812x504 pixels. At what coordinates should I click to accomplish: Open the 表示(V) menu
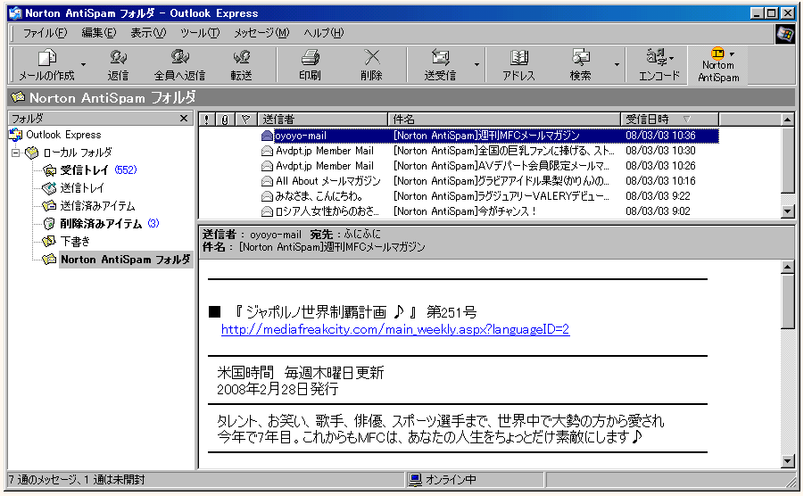[148, 33]
